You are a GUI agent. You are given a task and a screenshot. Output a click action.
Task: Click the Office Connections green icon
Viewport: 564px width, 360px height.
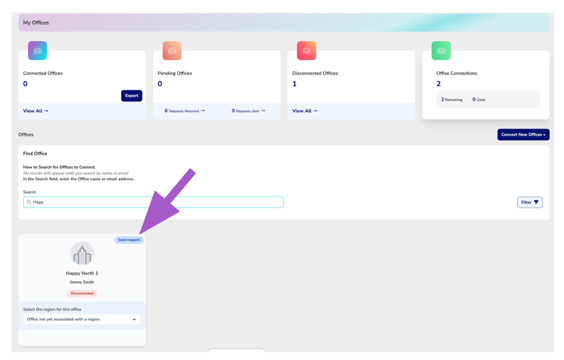(441, 50)
